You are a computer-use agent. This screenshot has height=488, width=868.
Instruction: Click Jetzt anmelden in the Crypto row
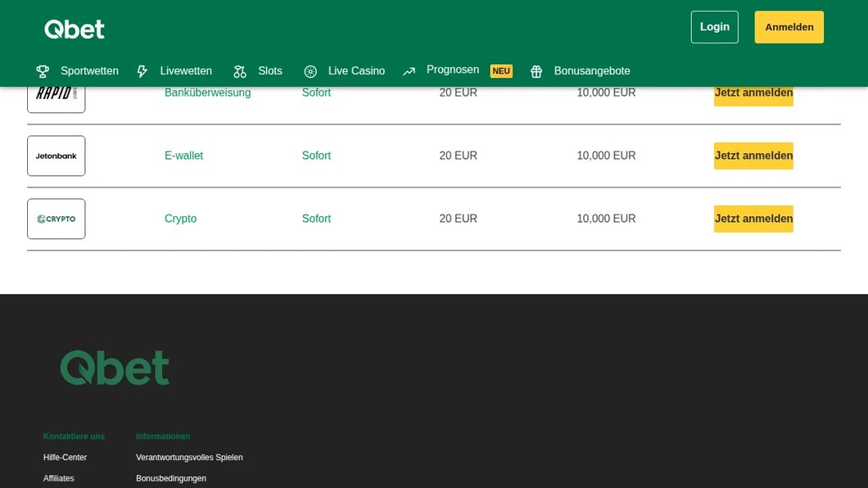tap(753, 219)
